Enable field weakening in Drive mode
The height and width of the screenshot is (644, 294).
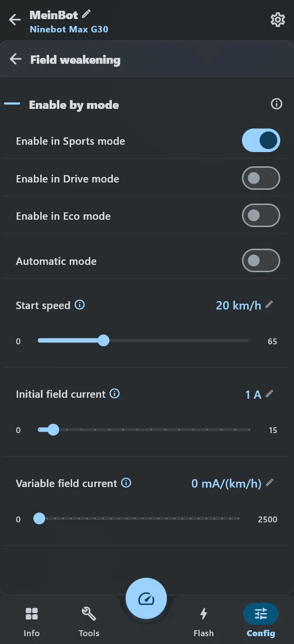[x=261, y=179]
